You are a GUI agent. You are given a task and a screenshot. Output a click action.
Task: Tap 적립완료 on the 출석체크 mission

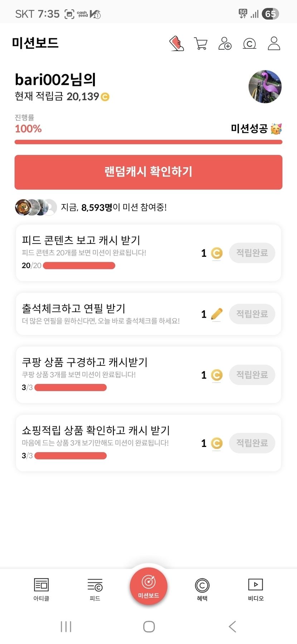click(x=252, y=314)
